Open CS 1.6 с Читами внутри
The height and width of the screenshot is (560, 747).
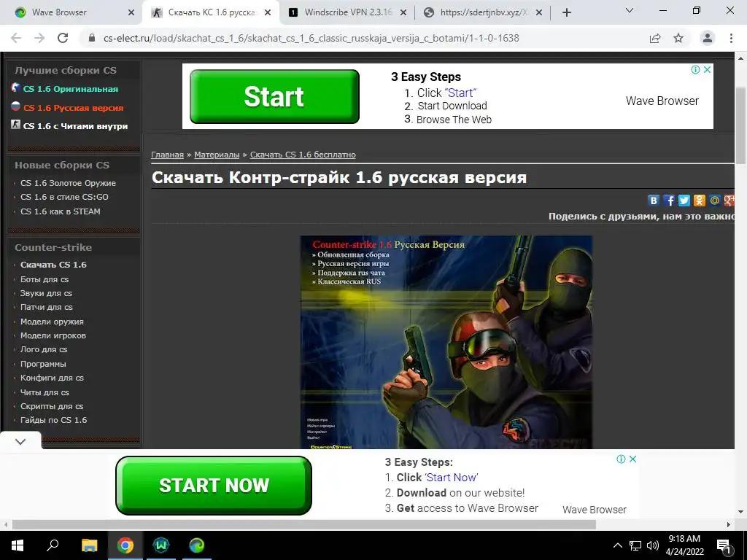tap(75, 126)
